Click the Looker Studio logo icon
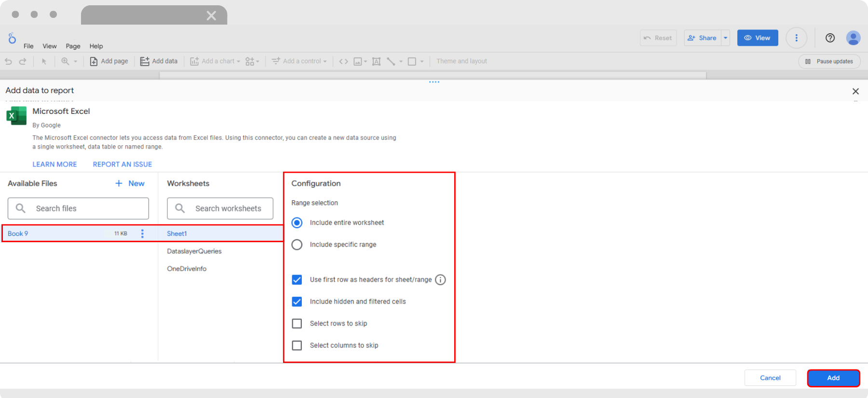 (12, 38)
